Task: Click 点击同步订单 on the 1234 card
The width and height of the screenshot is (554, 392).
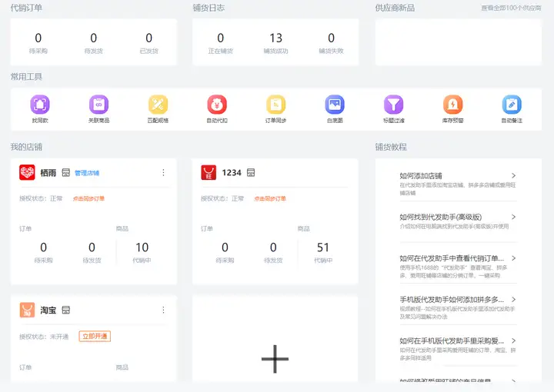Action: pyautogui.click(x=270, y=198)
